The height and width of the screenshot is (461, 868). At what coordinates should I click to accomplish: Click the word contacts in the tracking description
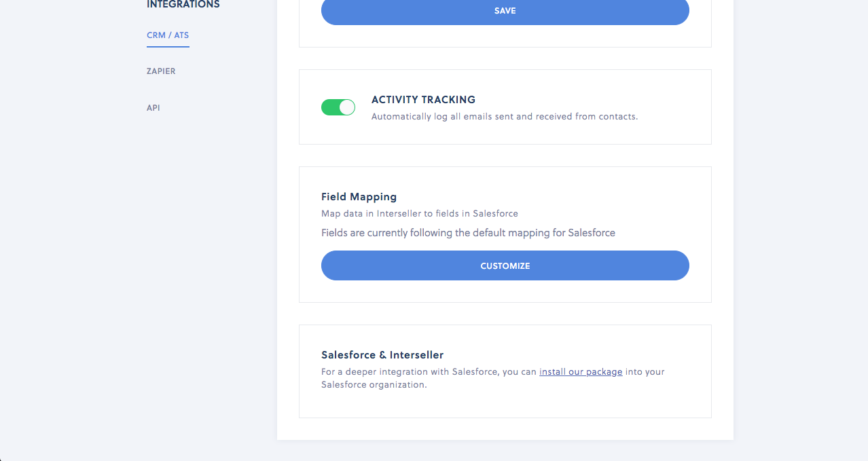click(617, 117)
